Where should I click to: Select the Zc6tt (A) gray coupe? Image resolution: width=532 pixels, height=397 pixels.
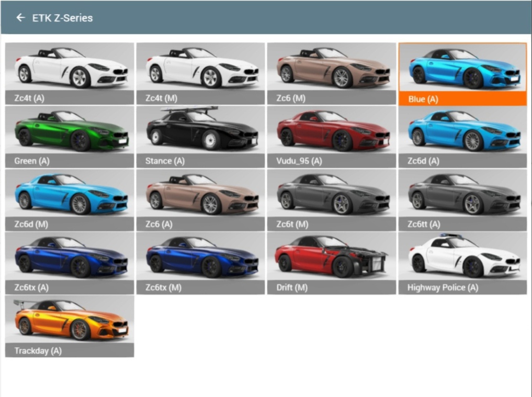click(x=462, y=195)
